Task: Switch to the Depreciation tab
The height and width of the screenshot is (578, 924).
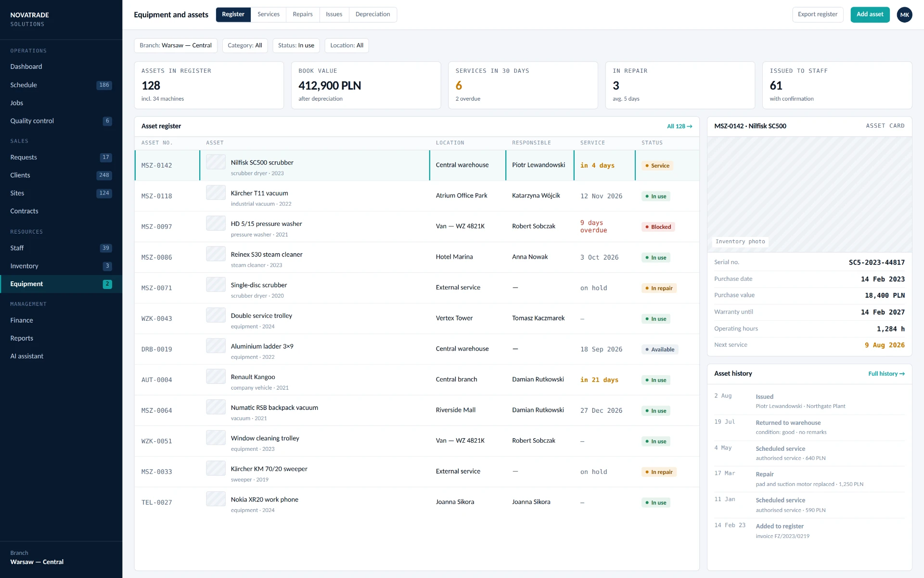Action: click(x=372, y=14)
